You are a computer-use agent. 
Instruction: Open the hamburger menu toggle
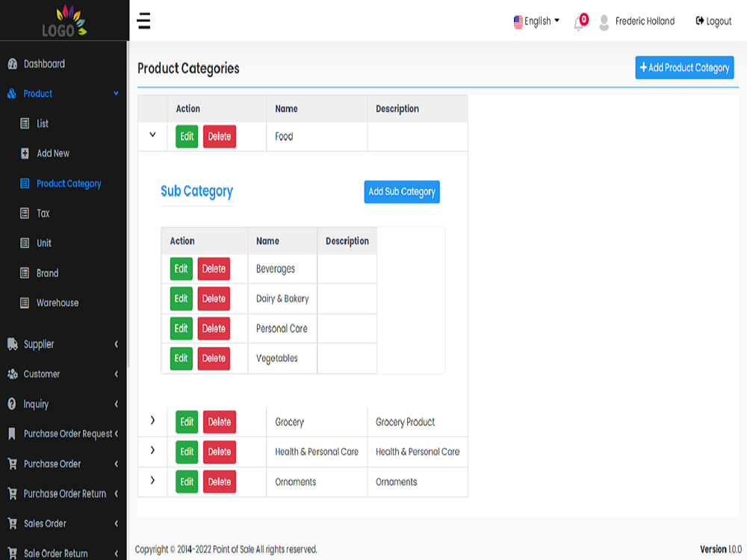(143, 21)
